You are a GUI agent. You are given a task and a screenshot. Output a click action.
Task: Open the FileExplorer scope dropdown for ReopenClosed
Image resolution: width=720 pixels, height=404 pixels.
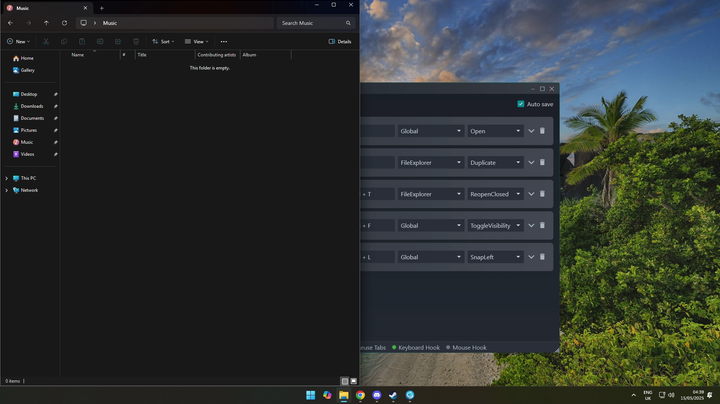click(430, 194)
